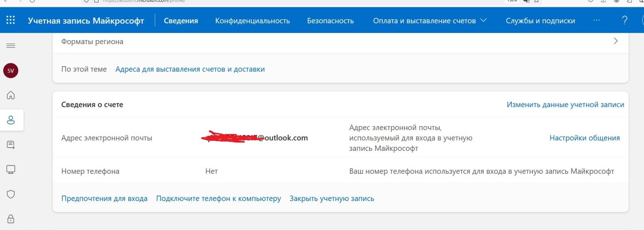Open the Настройки общения link
Image resolution: width=644 pixels, height=230 pixels.
pos(584,138)
